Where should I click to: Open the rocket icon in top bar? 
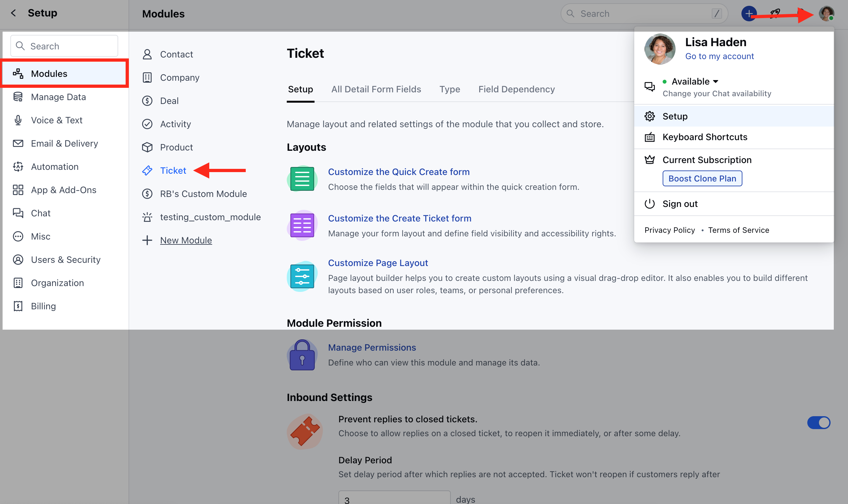[x=775, y=14]
